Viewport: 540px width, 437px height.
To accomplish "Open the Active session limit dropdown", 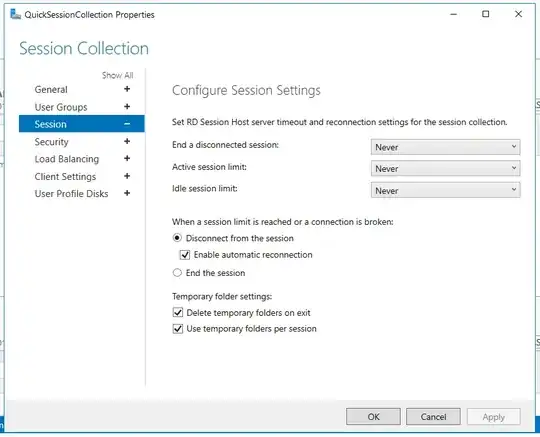I will coord(445,169).
